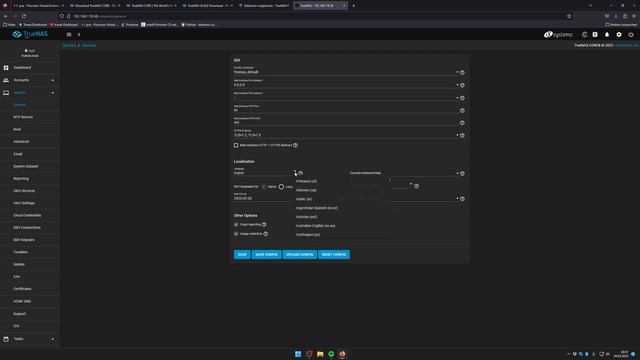Show help for Web Interface HTTP Port
Viewport: 640px width, 360px height.
pyautogui.click(x=462, y=111)
